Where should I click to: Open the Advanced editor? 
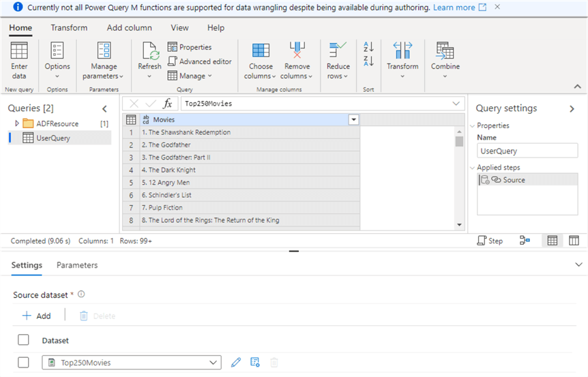(200, 61)
